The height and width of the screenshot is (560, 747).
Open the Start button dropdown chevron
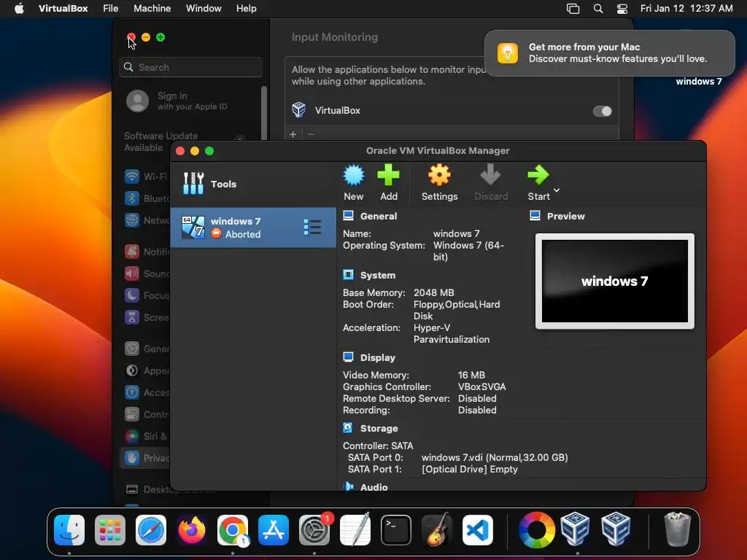pos(557,190)
